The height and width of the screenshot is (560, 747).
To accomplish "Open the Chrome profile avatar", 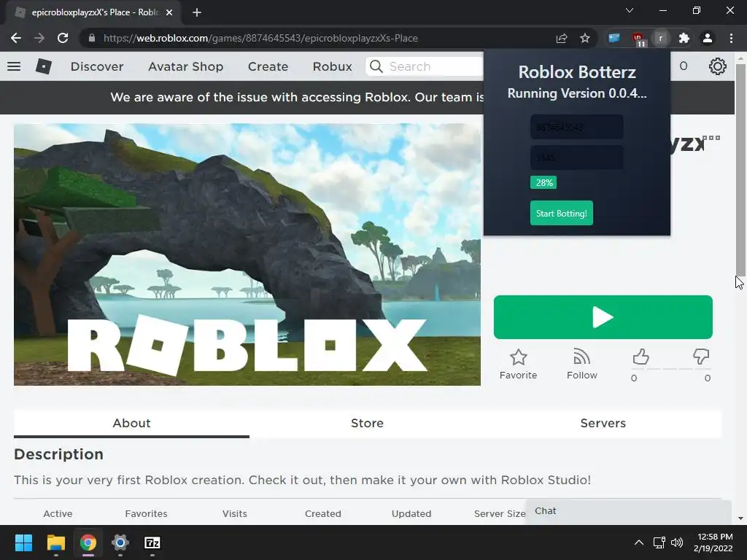I will coord(708,38).
